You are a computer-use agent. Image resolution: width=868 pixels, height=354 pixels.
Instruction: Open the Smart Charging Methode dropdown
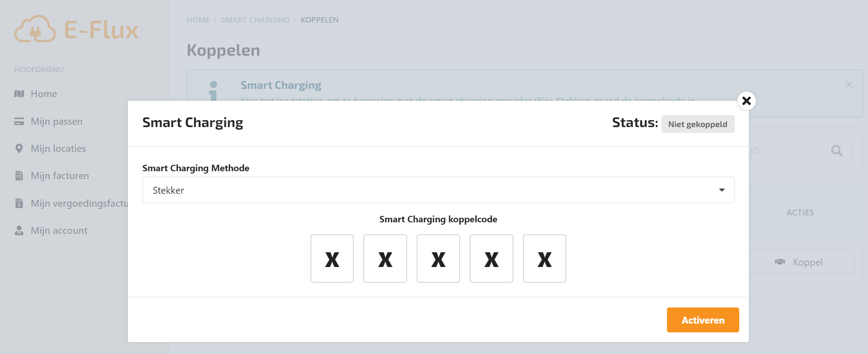click(437, 190)
